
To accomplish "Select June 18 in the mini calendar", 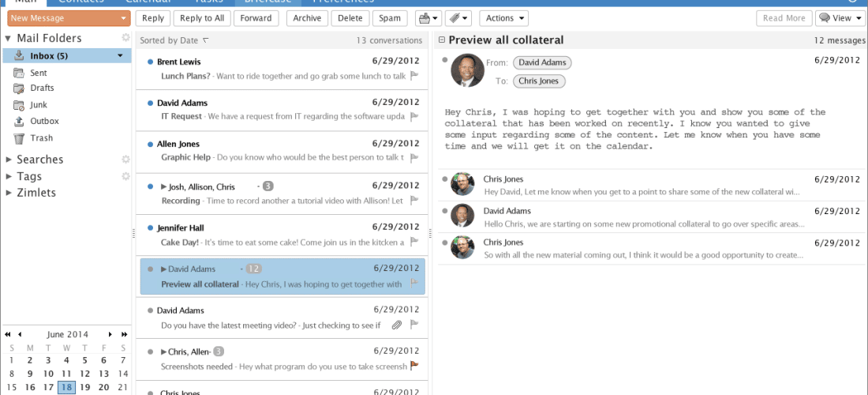I will [x=66, y=387].
